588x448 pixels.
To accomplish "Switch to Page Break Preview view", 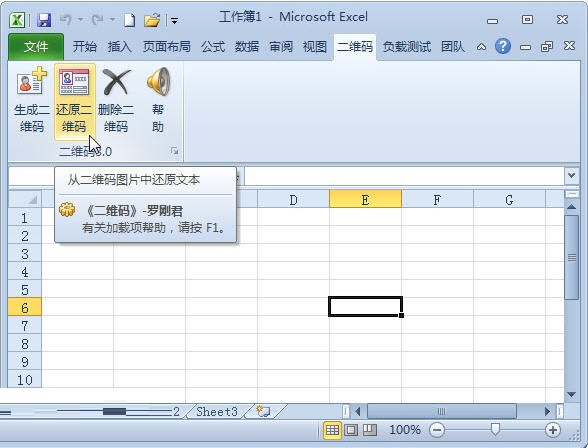I will (370, 430).
